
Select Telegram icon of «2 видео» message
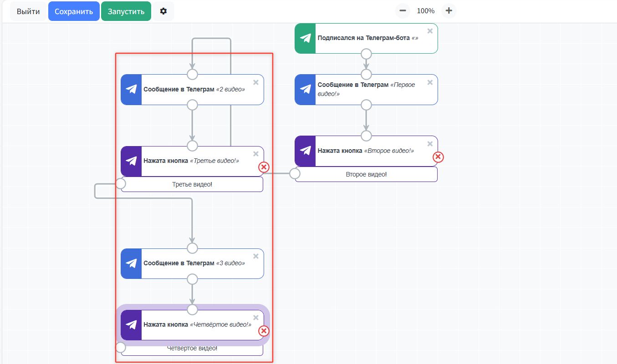131,90
